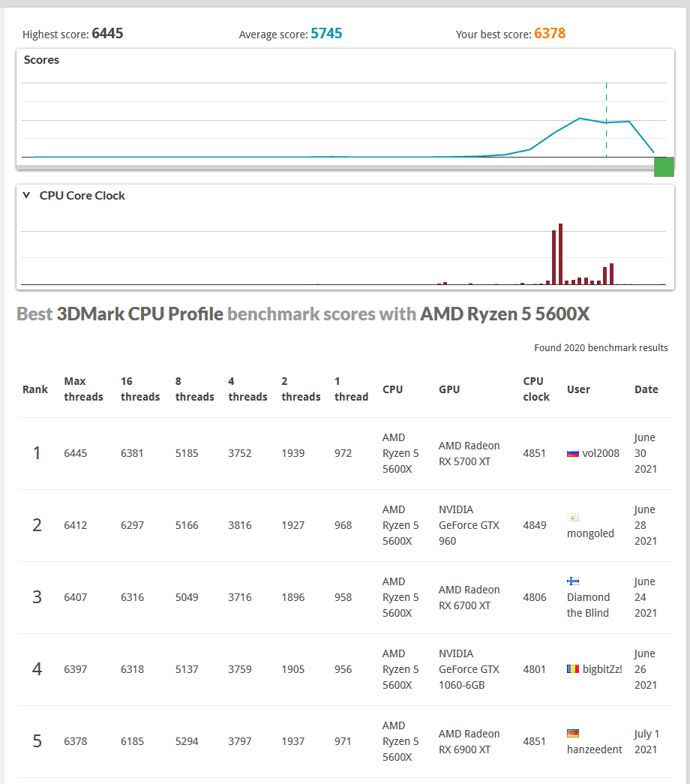Click AMD Radeon RX 5700 XT GPU cell

pos(469,453)
